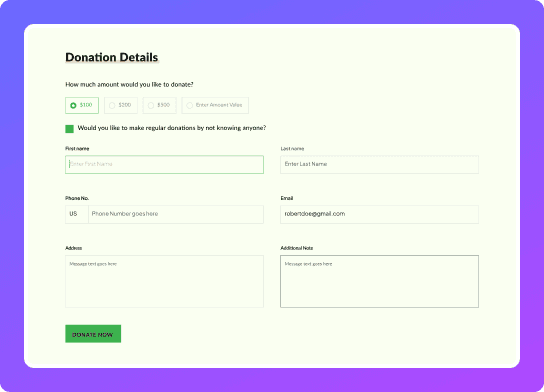Focus the Additional Note text area

[380, 281]
